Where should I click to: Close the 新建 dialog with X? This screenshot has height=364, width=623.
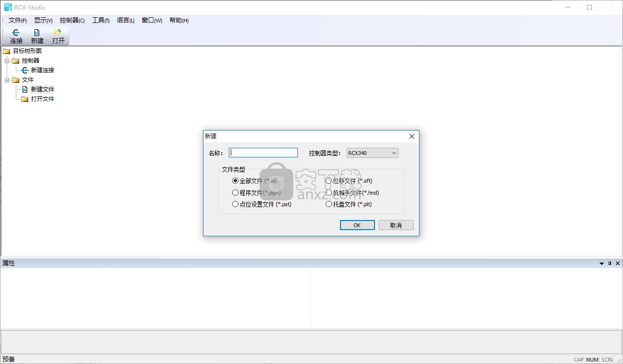(412, 136)
